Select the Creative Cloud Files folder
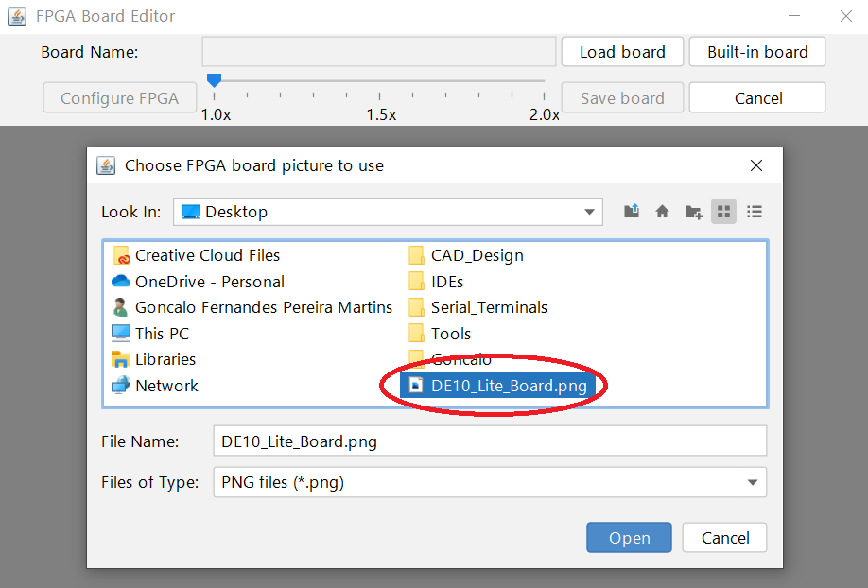868x588 pixels. point(207,255)
